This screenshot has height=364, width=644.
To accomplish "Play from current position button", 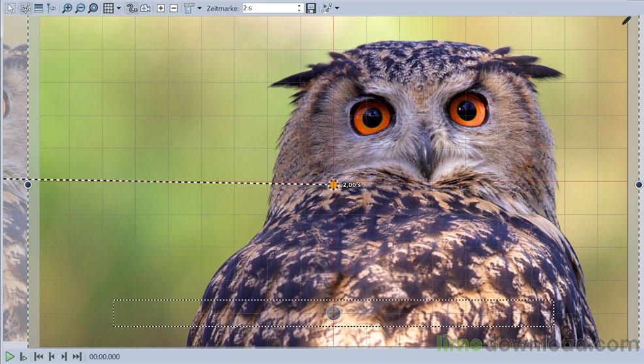I will point(24,357).
